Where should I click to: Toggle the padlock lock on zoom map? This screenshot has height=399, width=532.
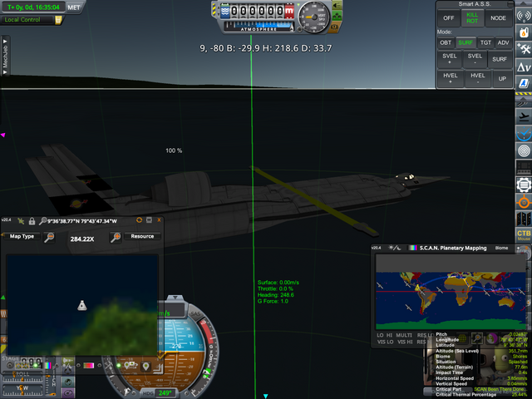coord(32,221)
